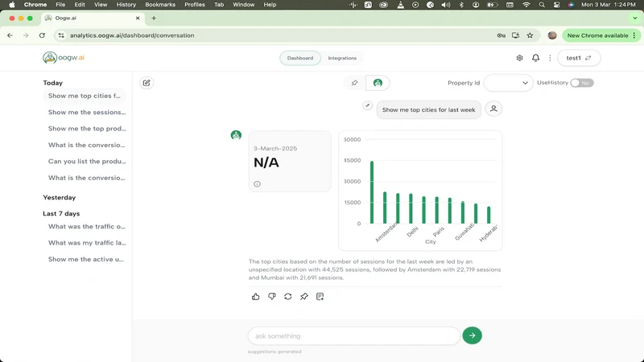Click the add note icon under response
This screenshot has width=644, height=362.
coord(320,296)
